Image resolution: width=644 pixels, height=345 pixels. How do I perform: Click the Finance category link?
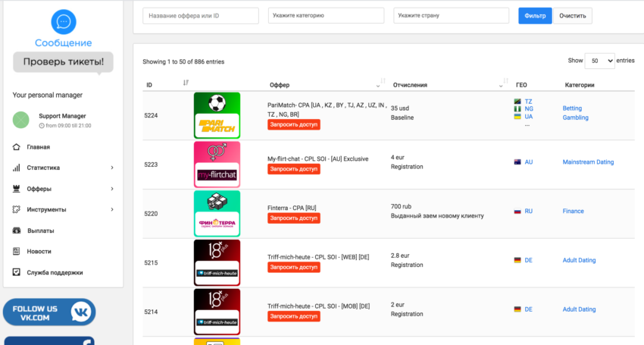click(573, 211)
